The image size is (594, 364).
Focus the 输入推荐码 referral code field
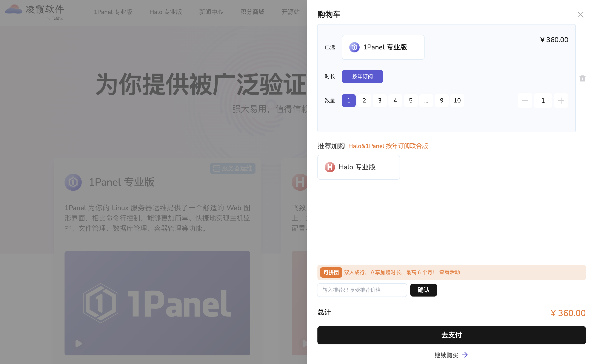click(x=362, y=290)
